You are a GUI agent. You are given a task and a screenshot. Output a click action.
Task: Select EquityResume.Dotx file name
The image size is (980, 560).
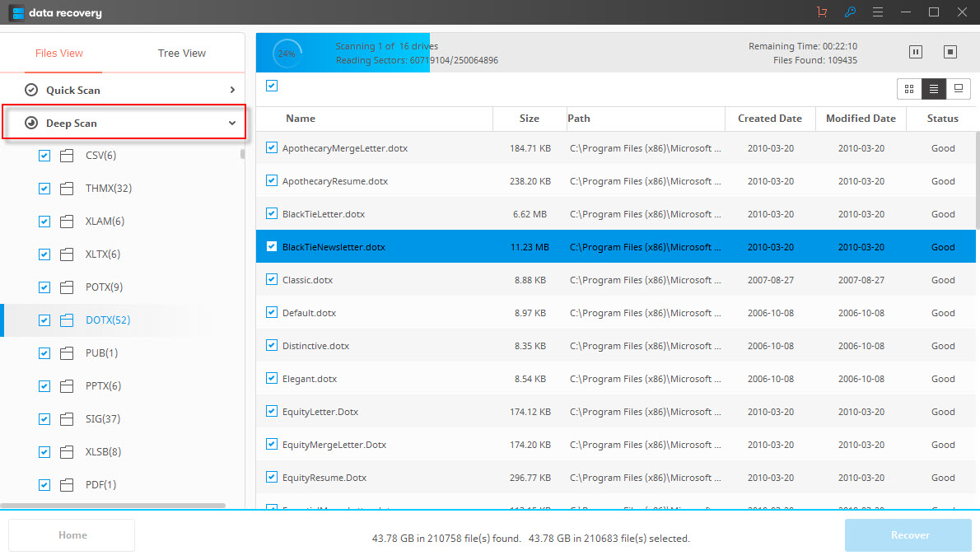point(324,478)
